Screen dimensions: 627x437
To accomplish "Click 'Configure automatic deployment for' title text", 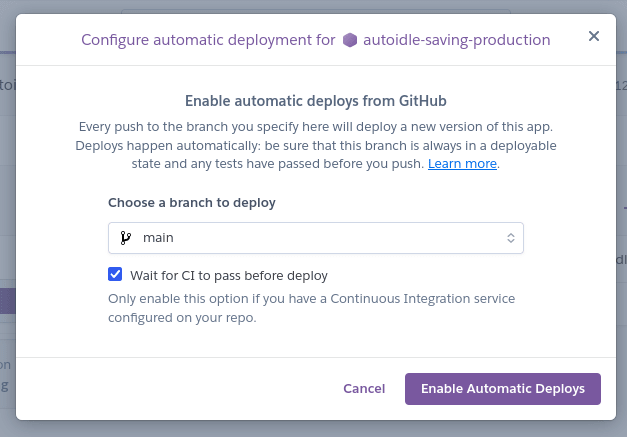I will [207, 41].
